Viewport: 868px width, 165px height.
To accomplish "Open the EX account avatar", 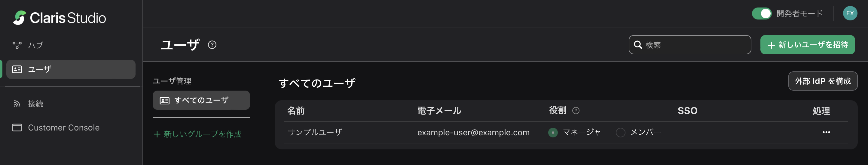I will 850,13.
